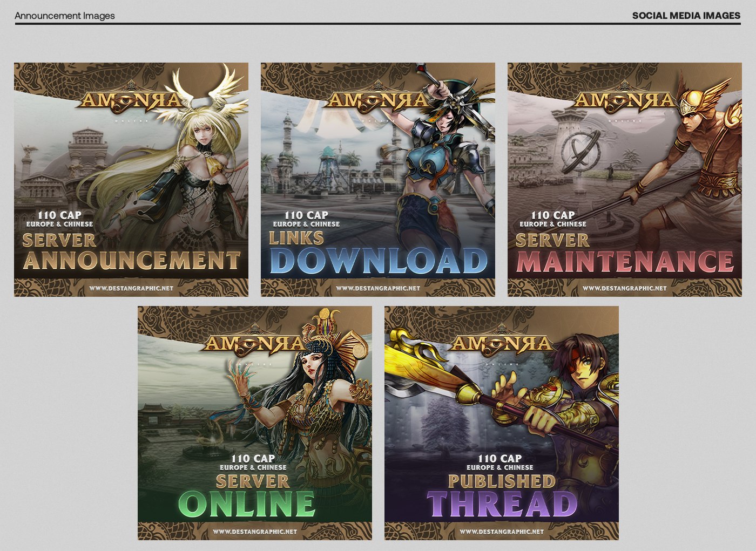Open the website URL under Links Download
The image size is (756, 551).
click(378, 288)
